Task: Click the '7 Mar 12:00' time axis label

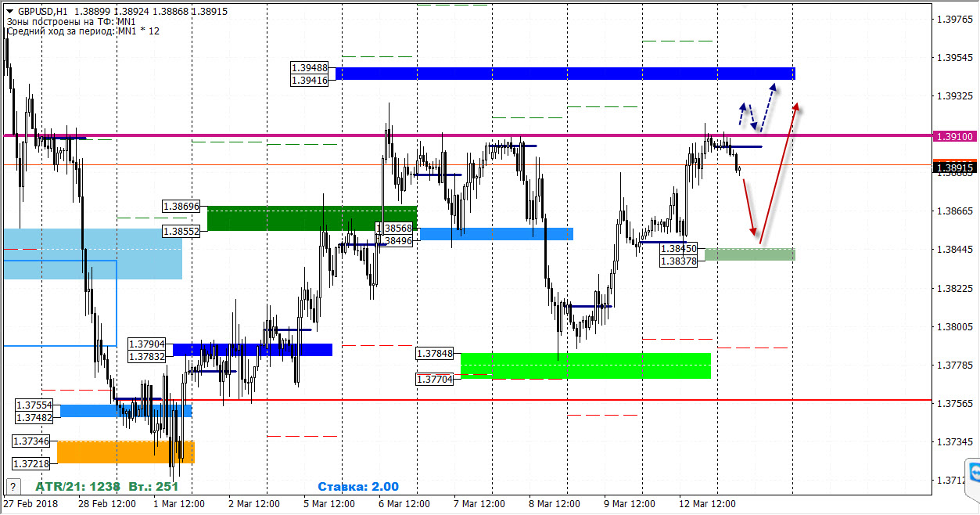Action: coord(479,504)
